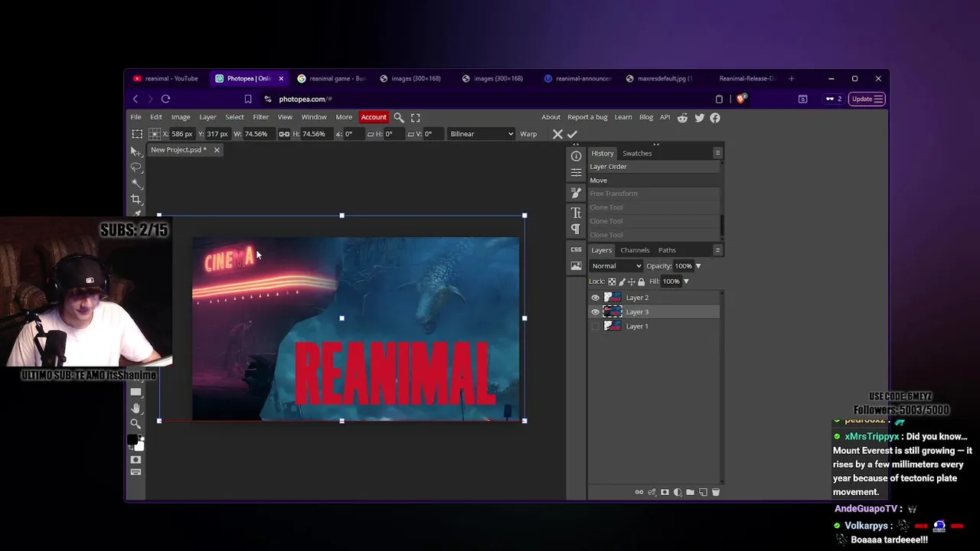This screenshot has height=551, width=980.
Task: Open Photopea Twitter icon
Action: tap(699, 118)
